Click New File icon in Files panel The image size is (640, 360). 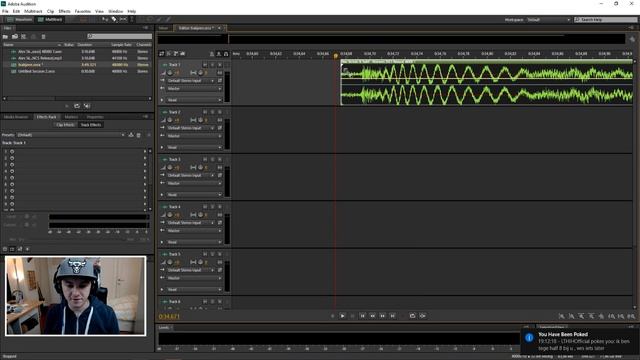[24, 36]
